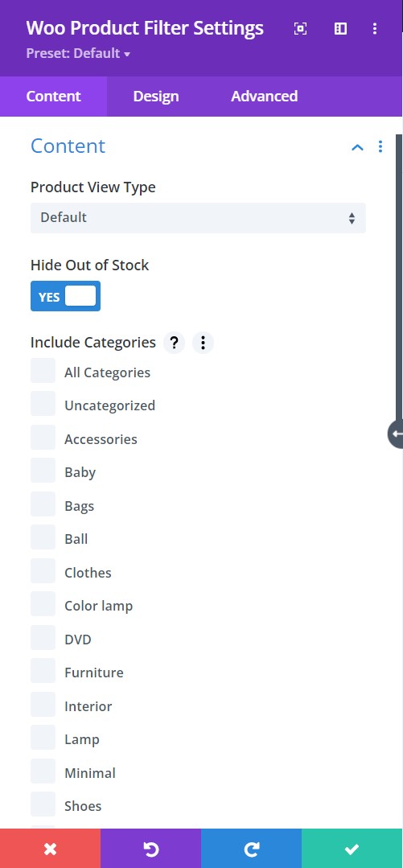Collapse the Content section with chevron
The image size is (403, 868).
click(x=358, y=146)
